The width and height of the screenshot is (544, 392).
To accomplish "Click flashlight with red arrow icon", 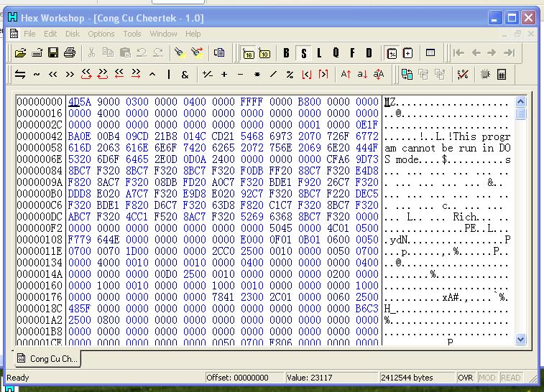I will point(197,52).
